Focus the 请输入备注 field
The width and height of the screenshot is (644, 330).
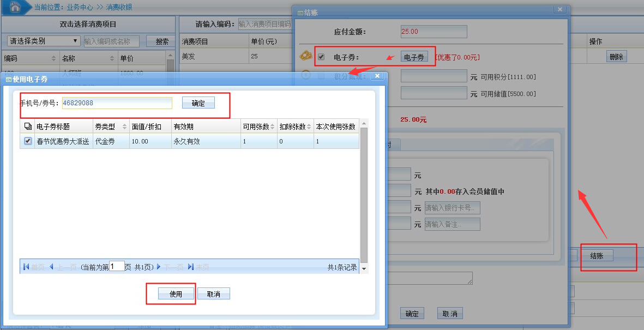(x=452, y=224)
